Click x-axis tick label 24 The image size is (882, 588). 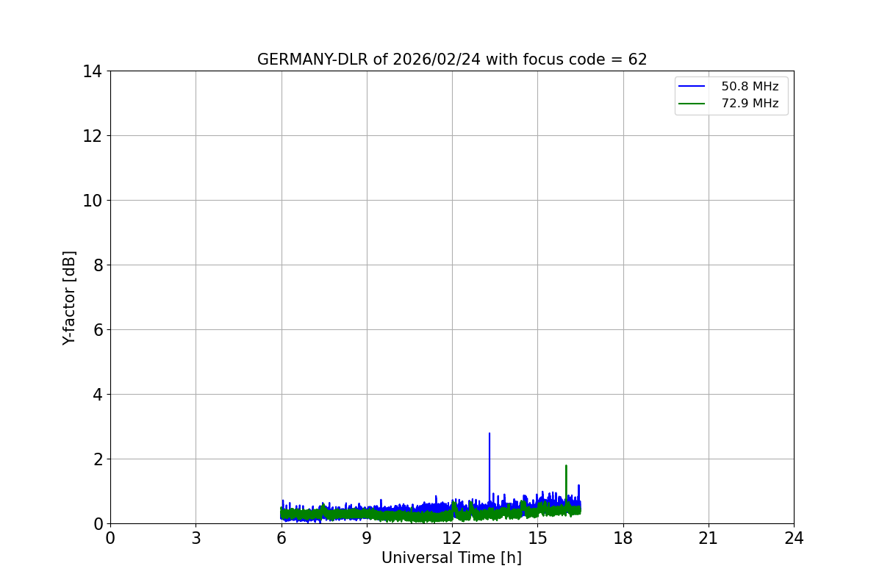794,539
